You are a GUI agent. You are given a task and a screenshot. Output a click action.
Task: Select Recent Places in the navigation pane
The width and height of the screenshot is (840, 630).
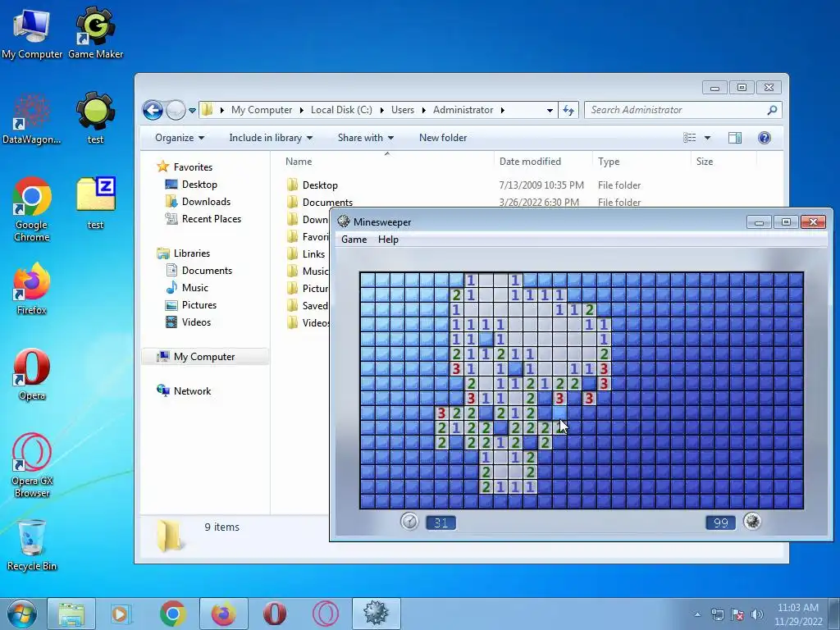203,218
